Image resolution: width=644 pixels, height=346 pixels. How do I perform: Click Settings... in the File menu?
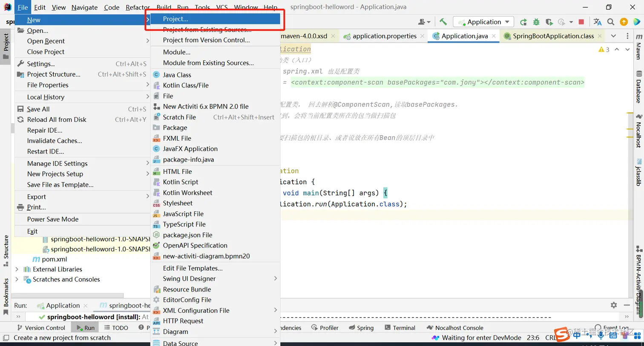(82, 64)
